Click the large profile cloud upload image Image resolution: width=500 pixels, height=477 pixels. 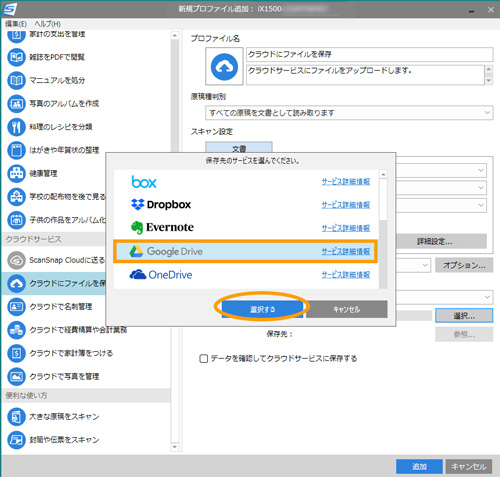coord(224,66)
